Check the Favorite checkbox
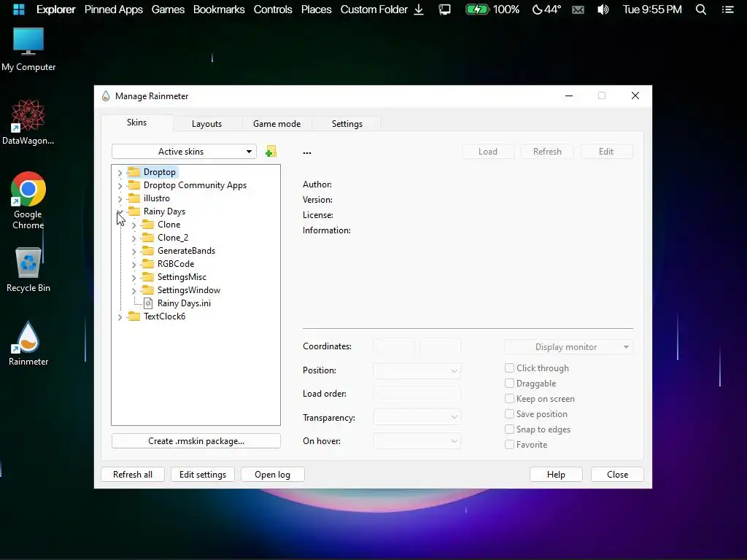 (x=509, y=444)
